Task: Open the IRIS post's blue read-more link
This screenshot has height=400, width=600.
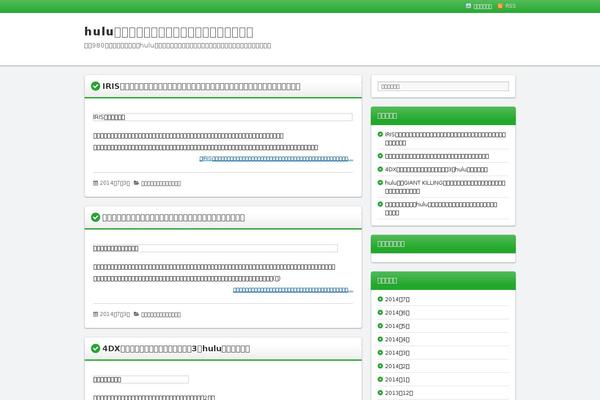Action: pos(276,158)
